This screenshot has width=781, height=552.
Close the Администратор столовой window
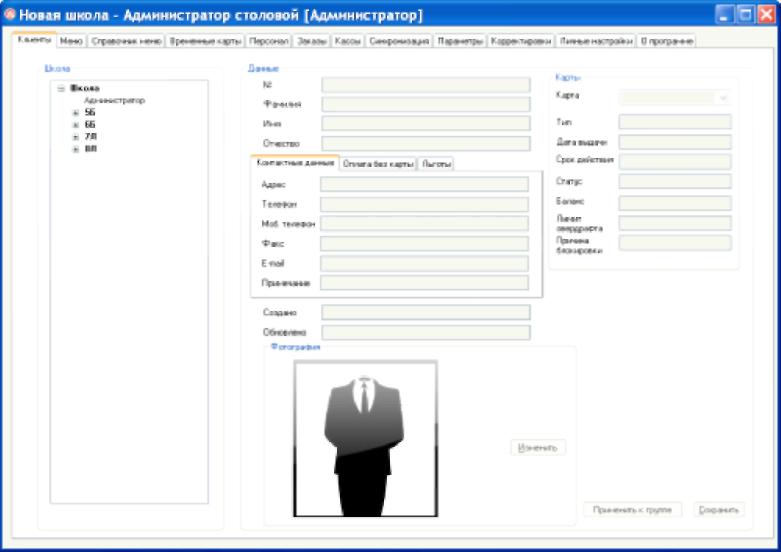(767, 15)
